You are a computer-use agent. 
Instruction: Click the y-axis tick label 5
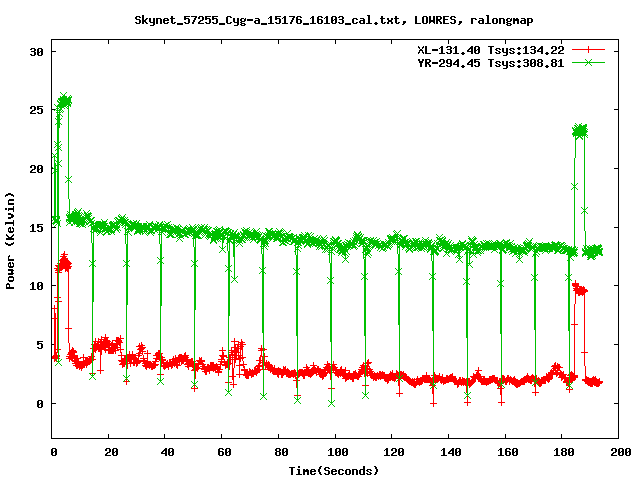click(40, 345)
